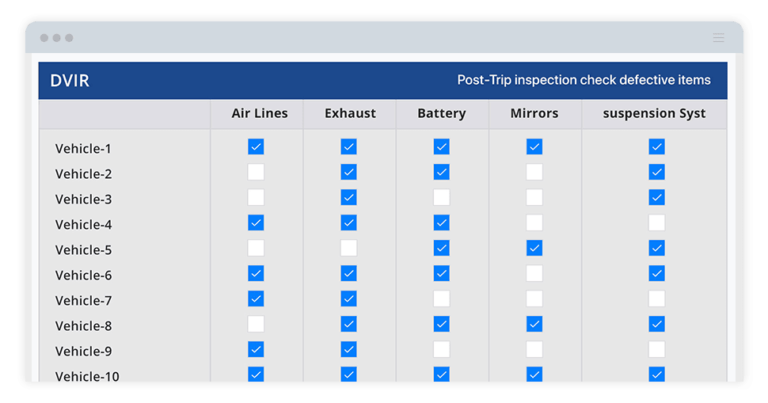Select the suspension Syst column header
The width and height of the screenshot is (768, 403).
(x=654, y=114)
